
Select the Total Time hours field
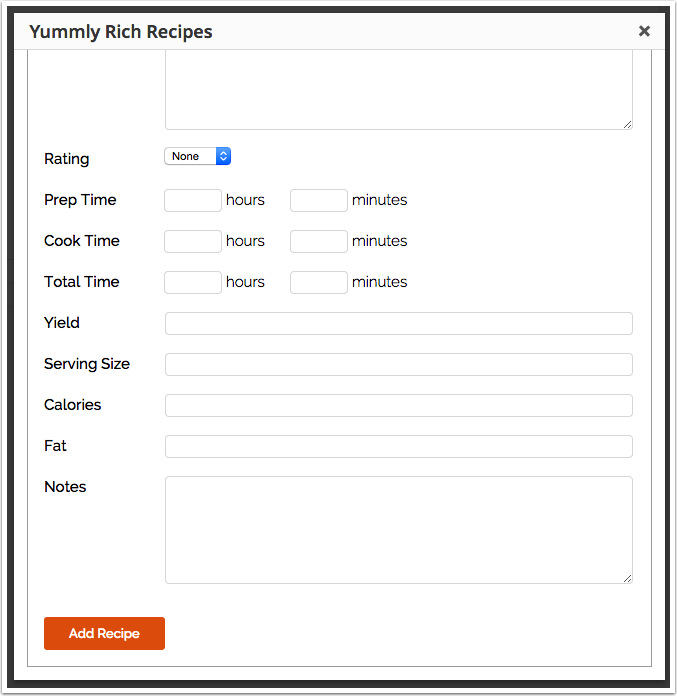coord(193,282)
